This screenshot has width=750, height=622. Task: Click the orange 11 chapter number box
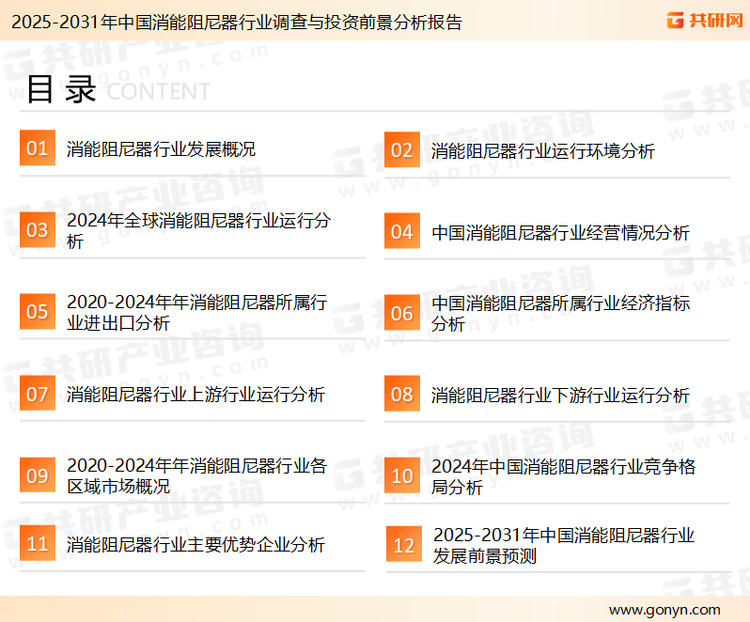(37, 543)
